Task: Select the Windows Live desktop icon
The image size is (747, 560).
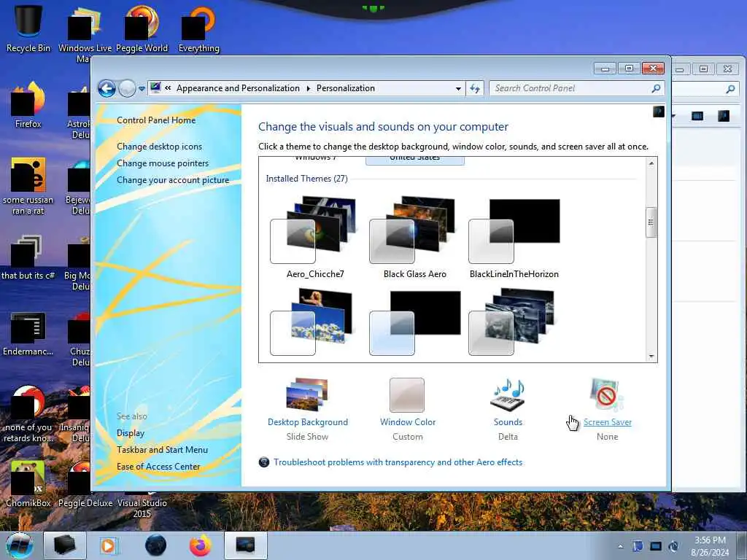Action: pos(85,34)
